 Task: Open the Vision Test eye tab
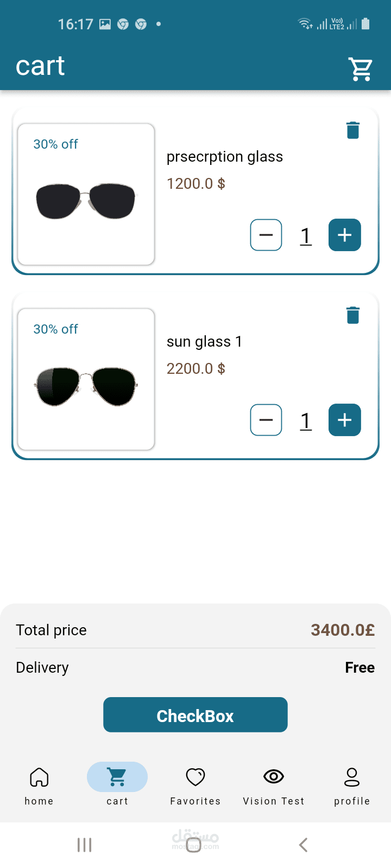coord(274,785)
